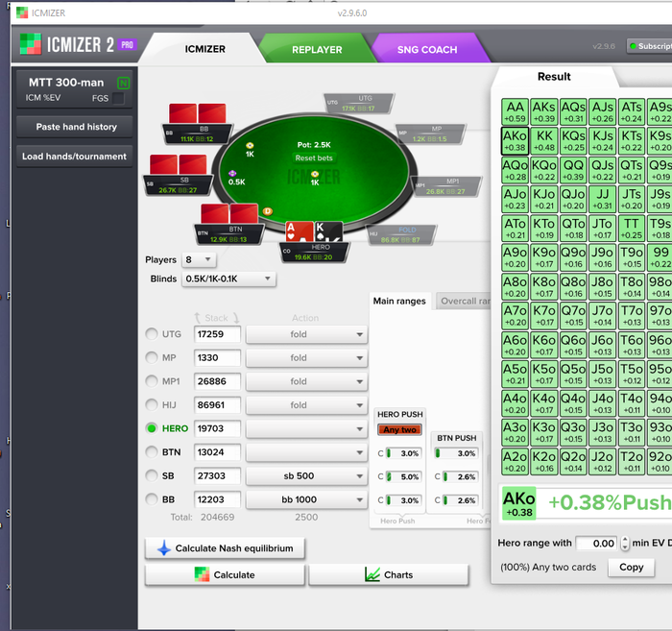This screenshot has height=631, width=672.
Task: Adjust the bottom 3.0% call slider under HERO PUSH
Action: (x=403, y=500)
